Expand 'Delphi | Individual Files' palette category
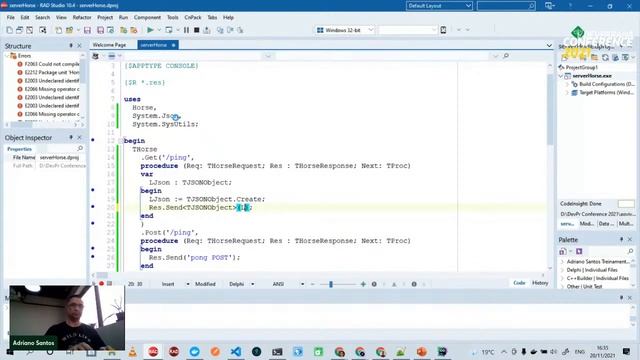Image resolution: width=640 pixels, height=360 pixels. pos(562,270)
